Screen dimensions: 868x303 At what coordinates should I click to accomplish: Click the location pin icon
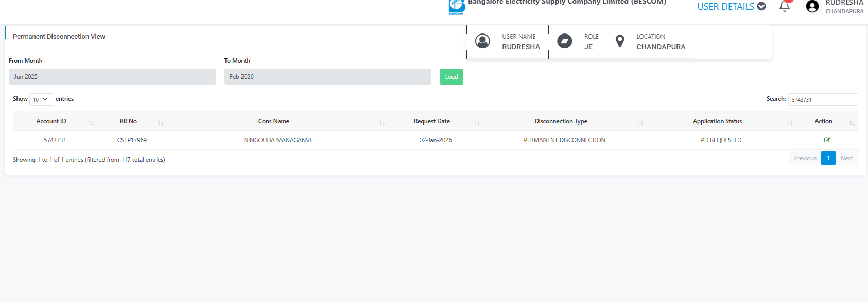click(x=620, y=41)
